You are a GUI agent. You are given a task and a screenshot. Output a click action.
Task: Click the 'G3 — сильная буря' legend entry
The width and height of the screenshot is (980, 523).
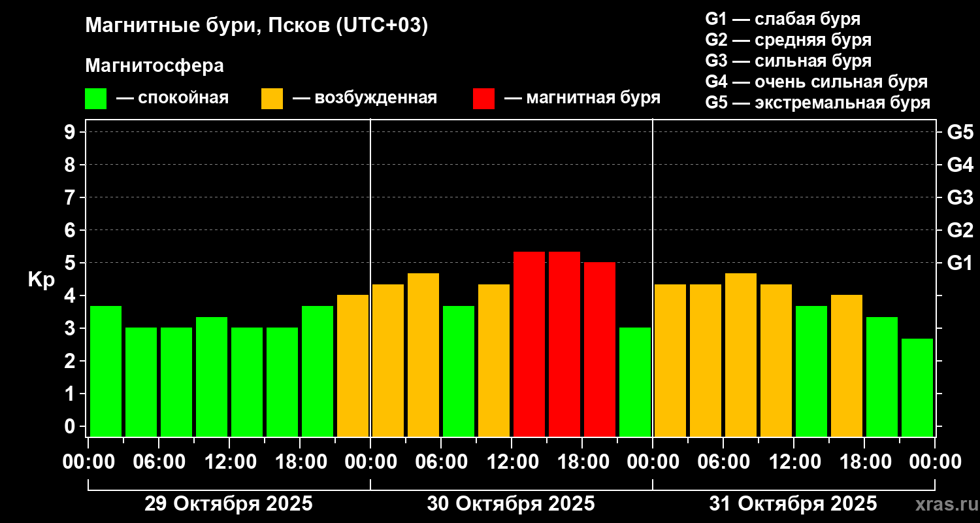click(x=789, y=61)
